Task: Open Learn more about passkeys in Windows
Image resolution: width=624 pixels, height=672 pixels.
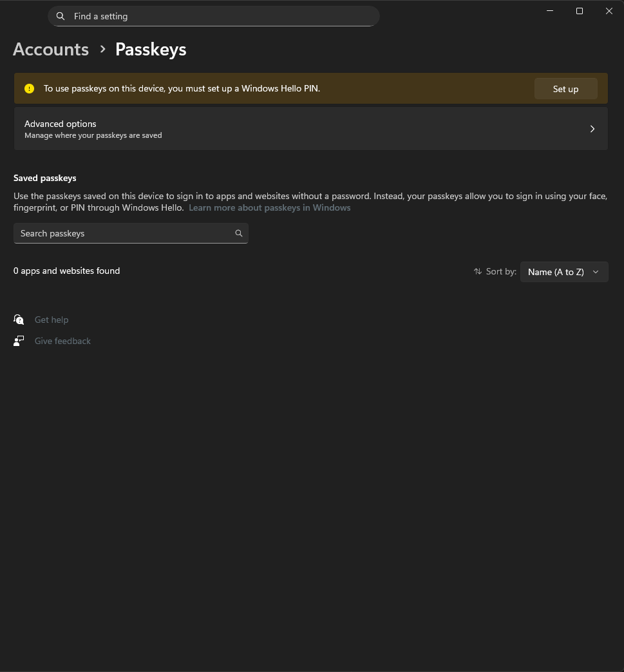Action: tap(269, 208)
